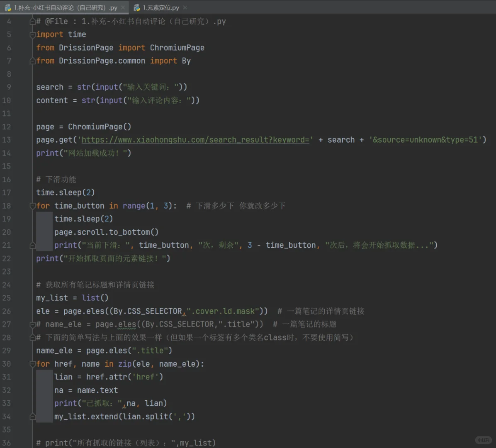496x448 pixels.
Task: Click line number 26 in the gutter
Action: point(7,312)
